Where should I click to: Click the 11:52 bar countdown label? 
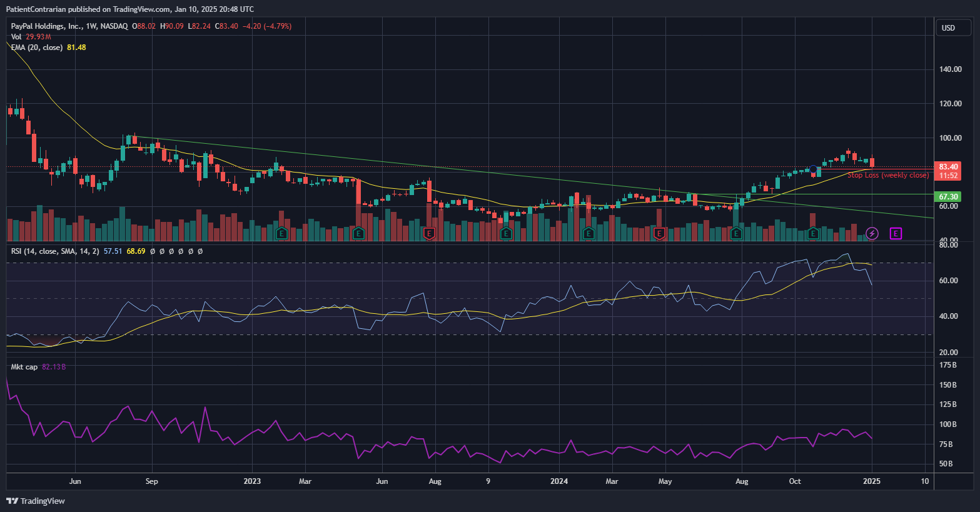pos(948,176)
